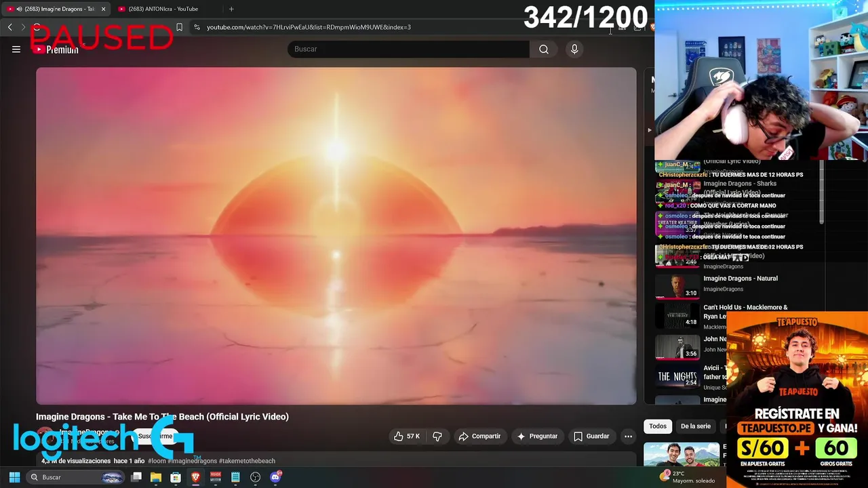Screen dimensions: 868x488
Task: Click the Brave browser taskbar icon
Action: 195,477
